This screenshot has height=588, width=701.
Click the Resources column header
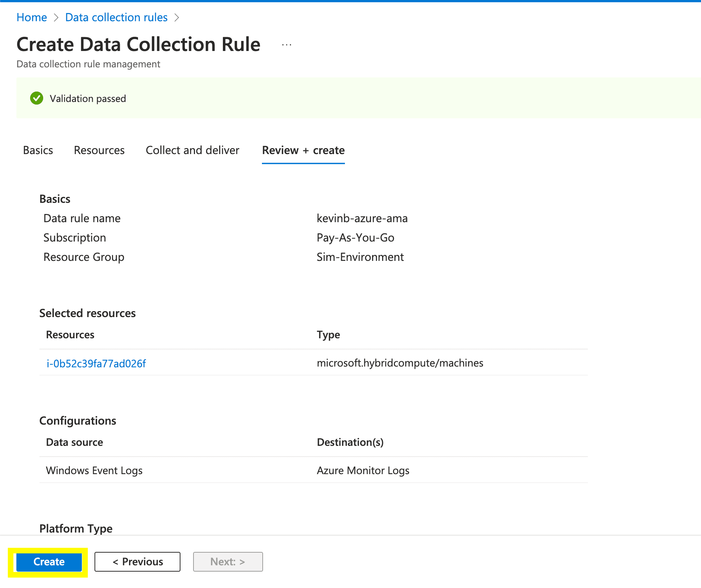click(x=70, y=335)
